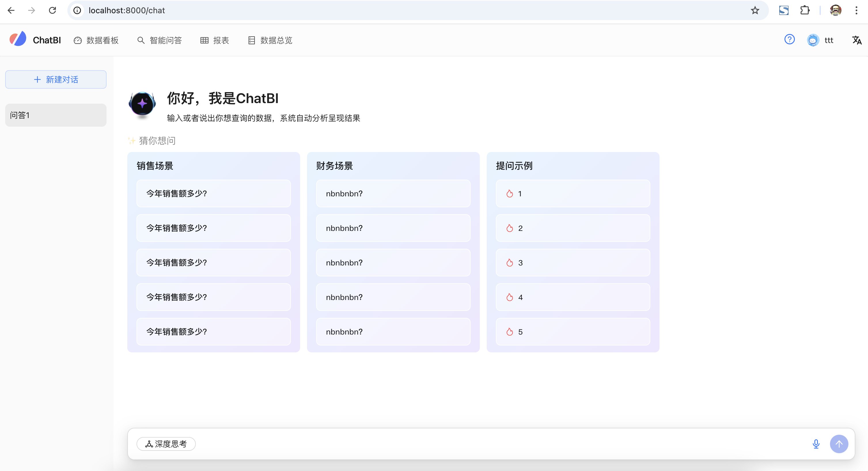The image size is (868, 471).
Task: Click the ChatBI logo icon
Action: coord(18,38)
